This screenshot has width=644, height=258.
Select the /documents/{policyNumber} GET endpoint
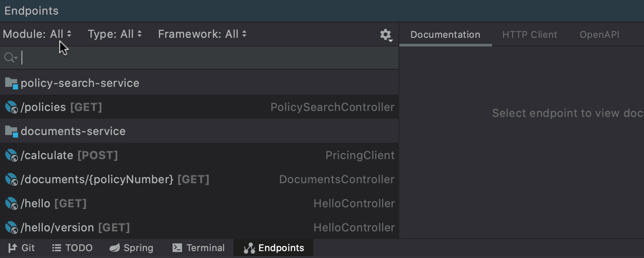115,179
